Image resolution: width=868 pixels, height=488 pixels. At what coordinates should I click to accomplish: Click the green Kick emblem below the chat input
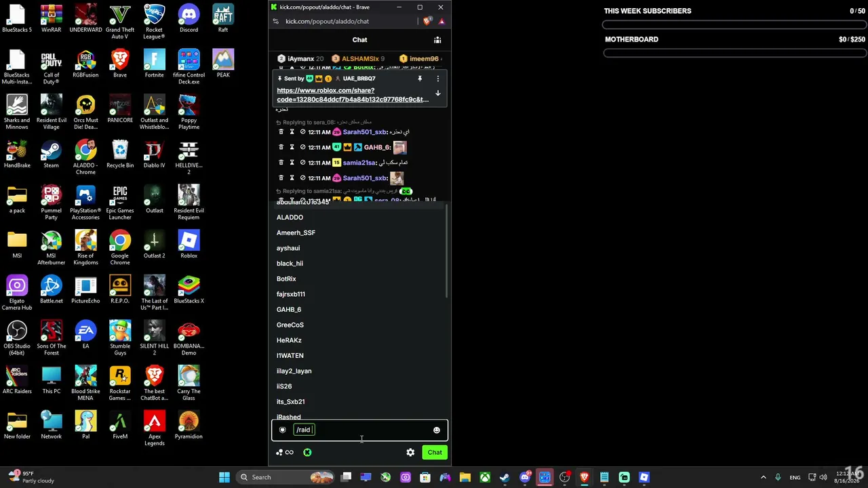[307, 453]
